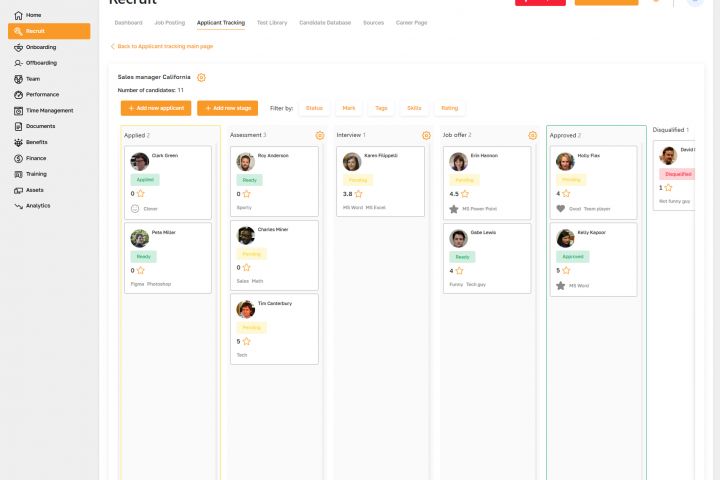Select the Applicant Tracking tab
Viewport: 720px width, 480px height.
pos(221,23)
